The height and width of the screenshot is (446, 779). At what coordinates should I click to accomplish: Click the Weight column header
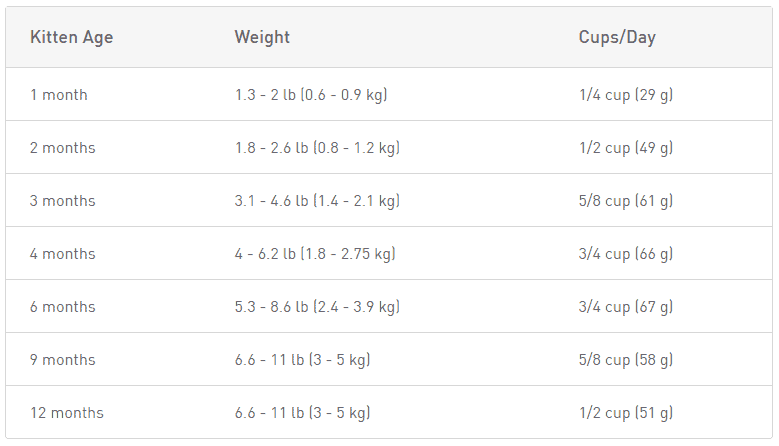click(x=262, y=38)
